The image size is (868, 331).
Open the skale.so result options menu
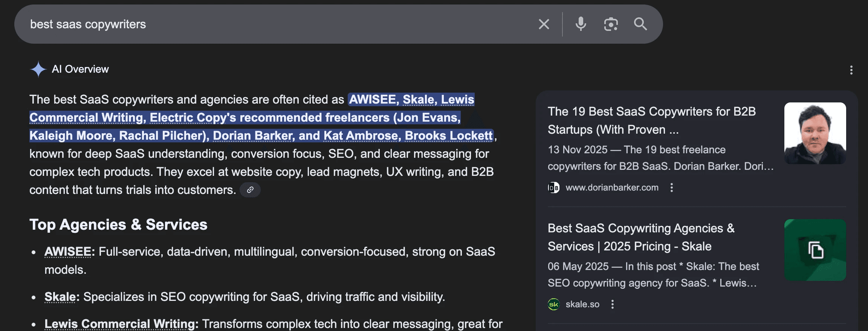(x=612, y=304)
